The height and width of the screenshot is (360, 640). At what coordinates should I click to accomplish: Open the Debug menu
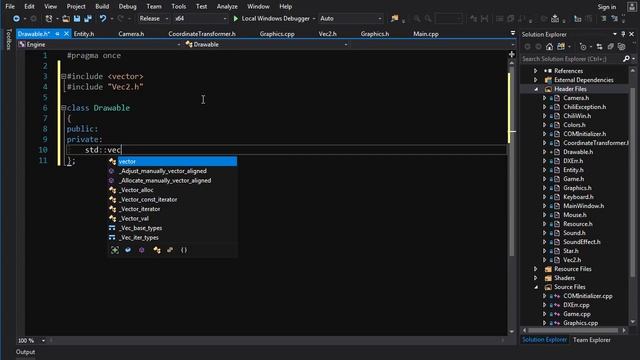pyautogui.click(x=127, y=7)
